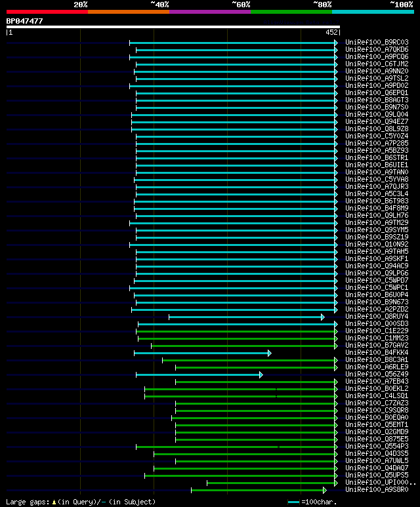The width and height of the screenshot is (420, 507).
Task: Click the UniRef100_Q6EPQ1 label
Action: [377, 92]
